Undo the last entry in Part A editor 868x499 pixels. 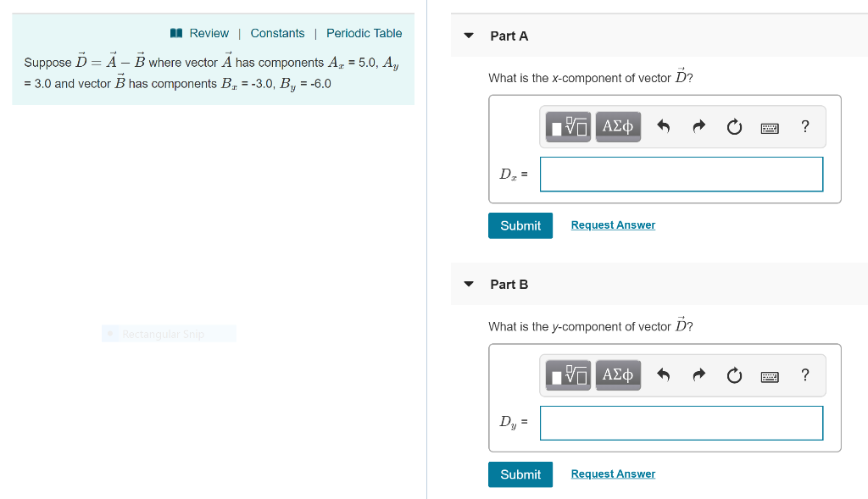[x=663, y=126]
